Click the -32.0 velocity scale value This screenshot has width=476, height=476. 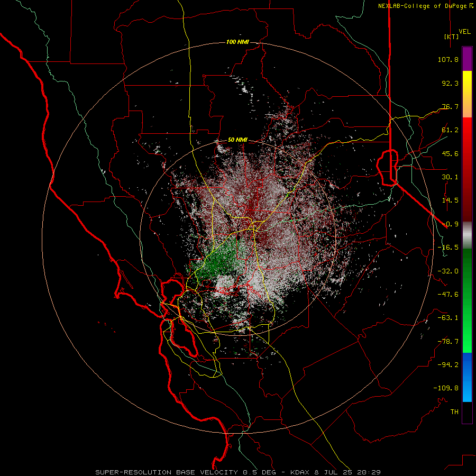(x=448, y=271)
